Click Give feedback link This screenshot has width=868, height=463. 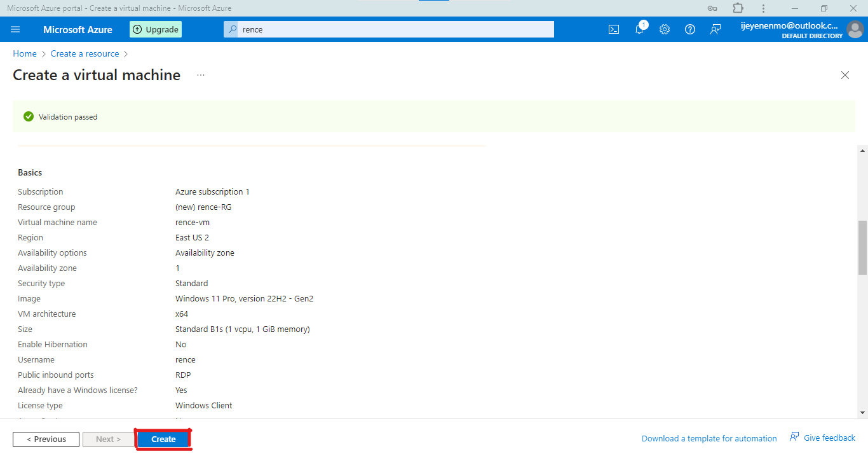point(823,438)
